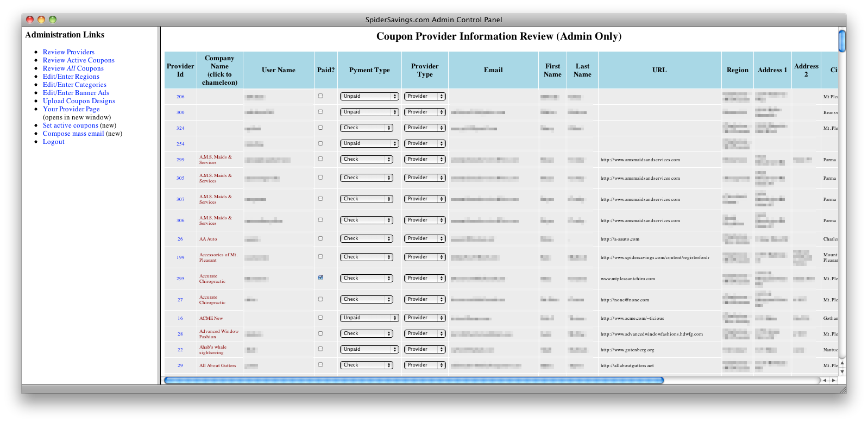
Task: Open provider id 206 link
Action: (x=180, y=97)
